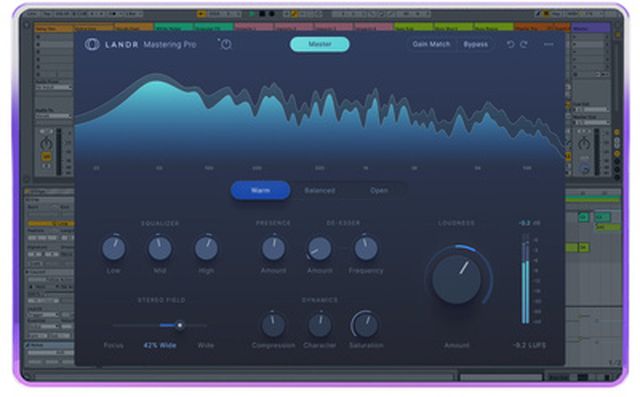Click the LANDR logo icon
Screen dimensions: 640x397
tap(92, 44)
